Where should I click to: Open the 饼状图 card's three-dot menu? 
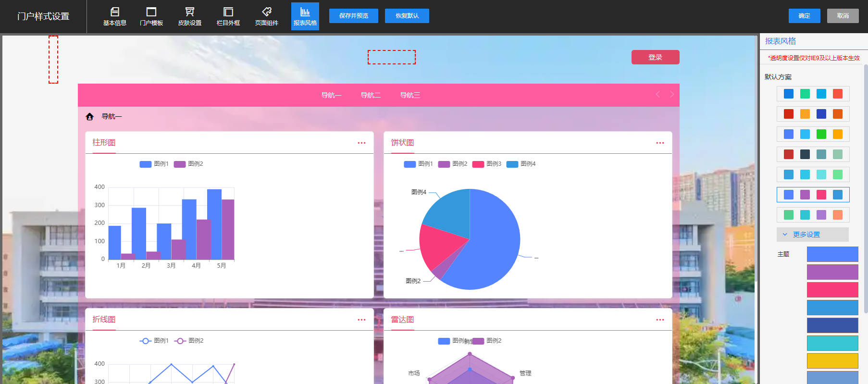pyautogui.click(x=660, y=143)
